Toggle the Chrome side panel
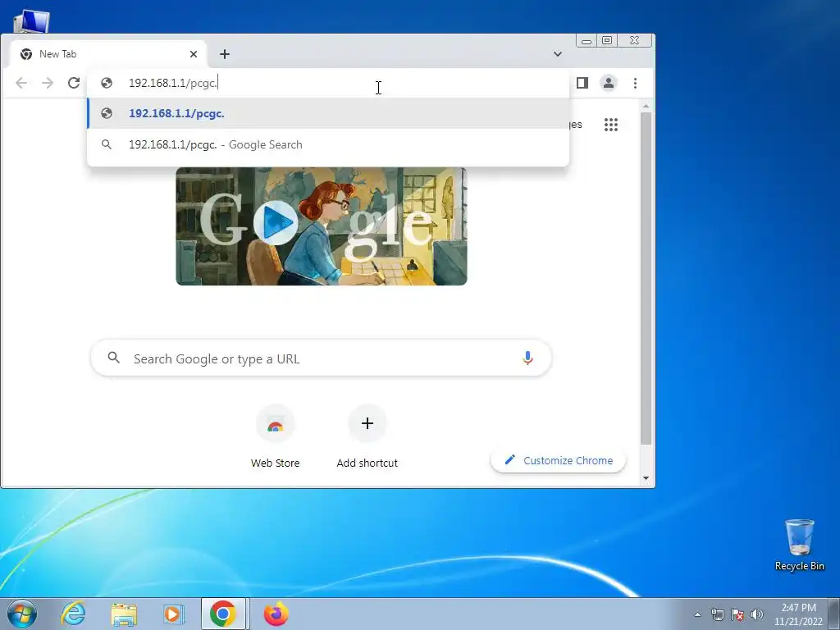The width and height of the screenshot is (840, 630). point(582,83)
